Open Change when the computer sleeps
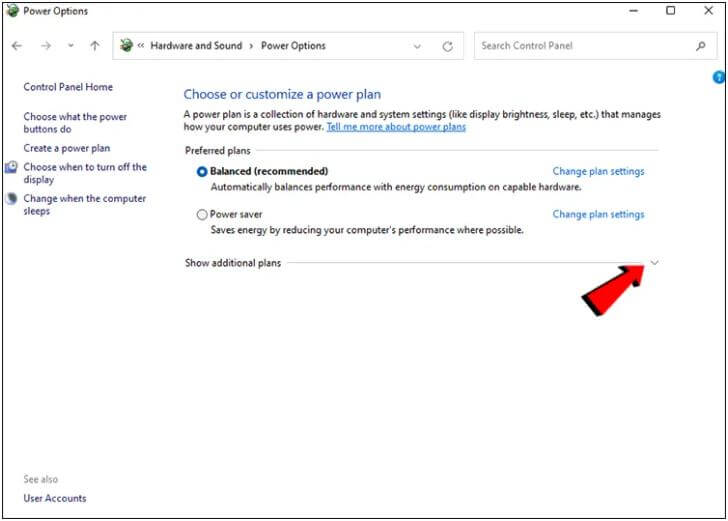This screenshot has height=521, width=728. pyautogui.click(x=84, y=204)
